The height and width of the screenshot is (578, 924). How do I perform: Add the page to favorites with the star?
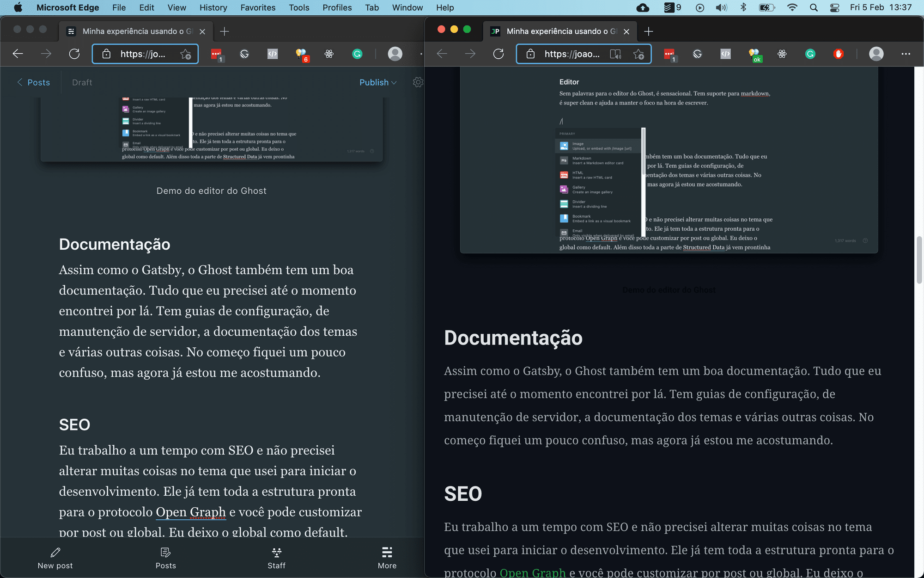pyautogui.click(x=639, y=54)
